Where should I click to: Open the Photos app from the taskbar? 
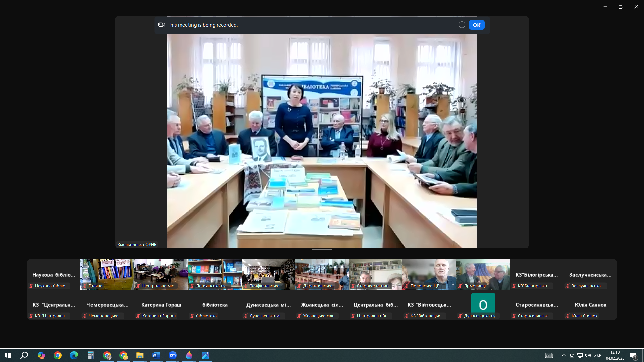pos(206,355)
